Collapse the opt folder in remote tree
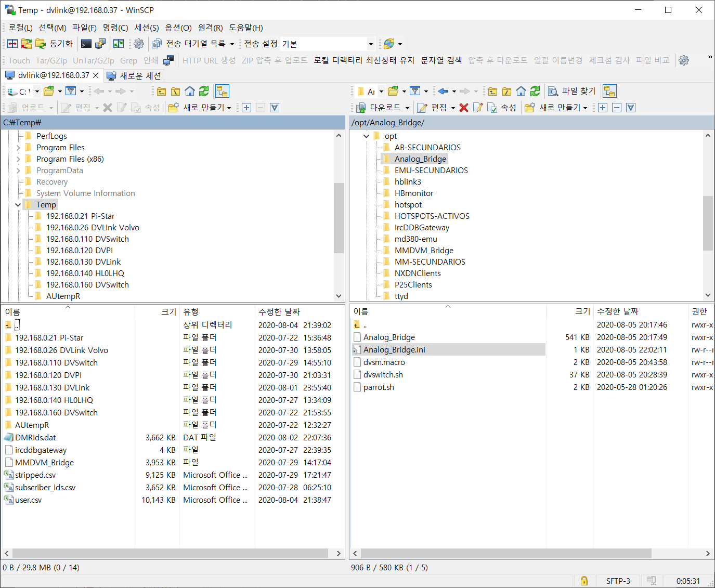The width and height of the screenshot is (715, 588). pyautogui.click(x=367, y=136)
